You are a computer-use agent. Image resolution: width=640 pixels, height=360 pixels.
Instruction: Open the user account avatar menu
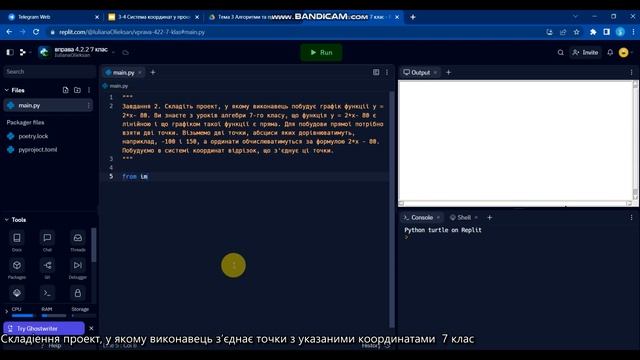[x=623, y=52]
